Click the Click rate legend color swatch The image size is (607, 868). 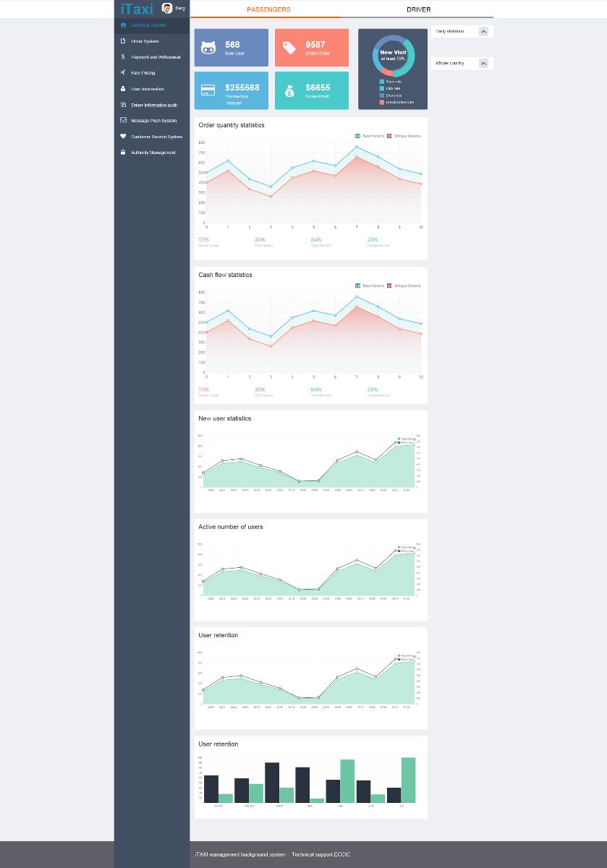point(382,88)
